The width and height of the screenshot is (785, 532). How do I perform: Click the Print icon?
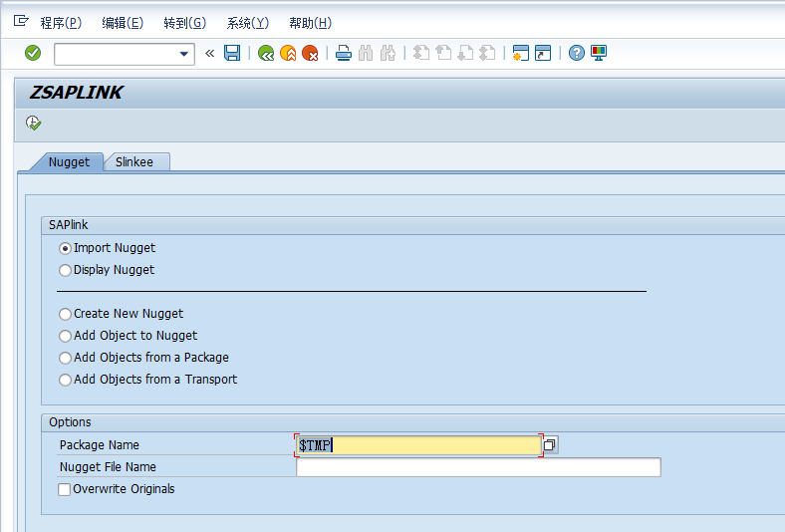tap(344, 53)
